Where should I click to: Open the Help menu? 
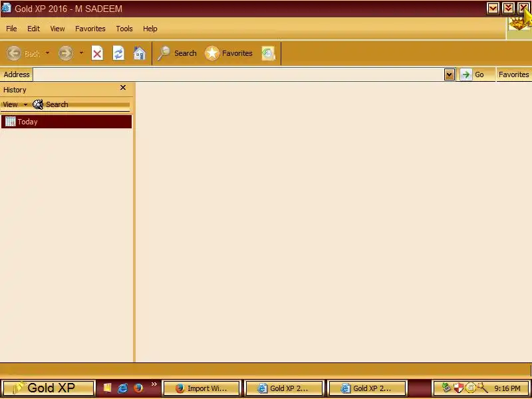[x=150, y=29]
